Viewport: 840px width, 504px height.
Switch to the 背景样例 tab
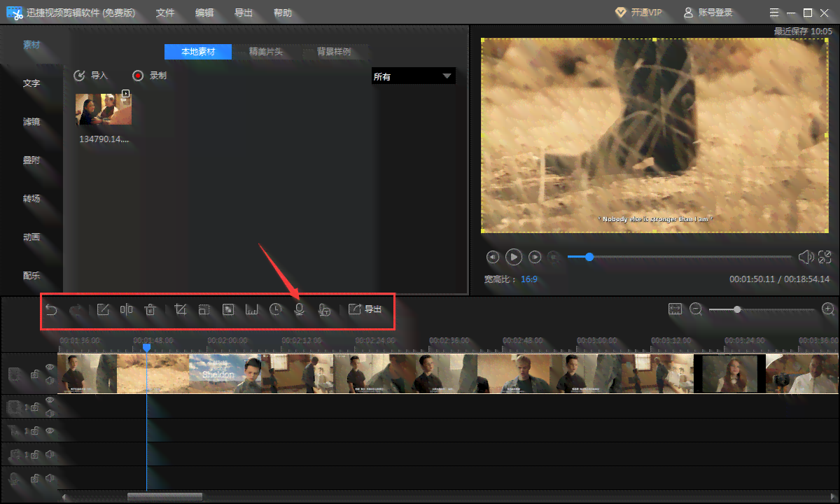click(x=334, y=52)
